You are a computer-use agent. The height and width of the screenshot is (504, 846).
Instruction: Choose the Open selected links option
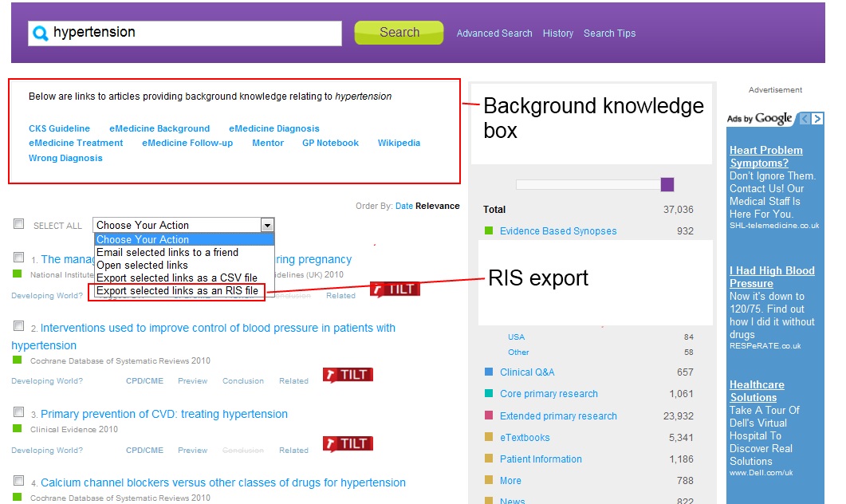click(x=142, y=266)
